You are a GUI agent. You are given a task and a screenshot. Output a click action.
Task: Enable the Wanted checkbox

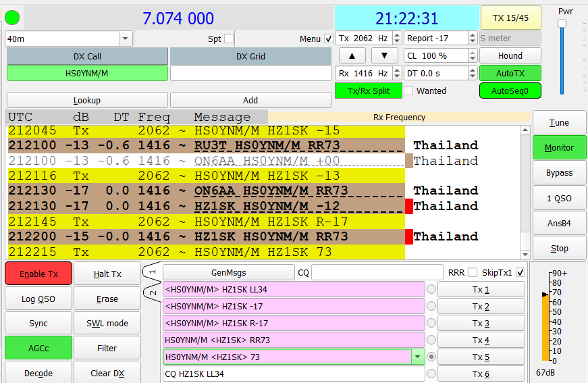[x=408, y=91]
